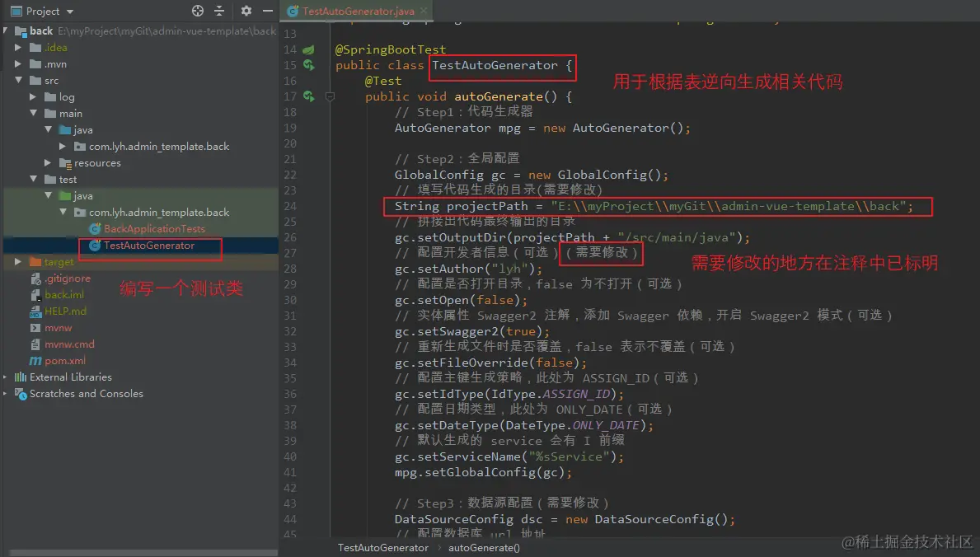Collapse the src folder
The width and height of the screenshot is (980, 557).
click(18, 80)
